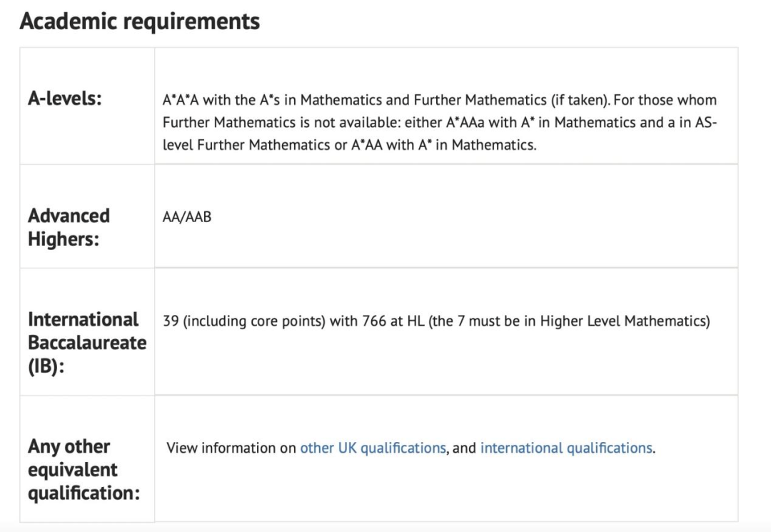
Task: Click '(if taken)' in A-levels text
Action: tap(580, 100)
